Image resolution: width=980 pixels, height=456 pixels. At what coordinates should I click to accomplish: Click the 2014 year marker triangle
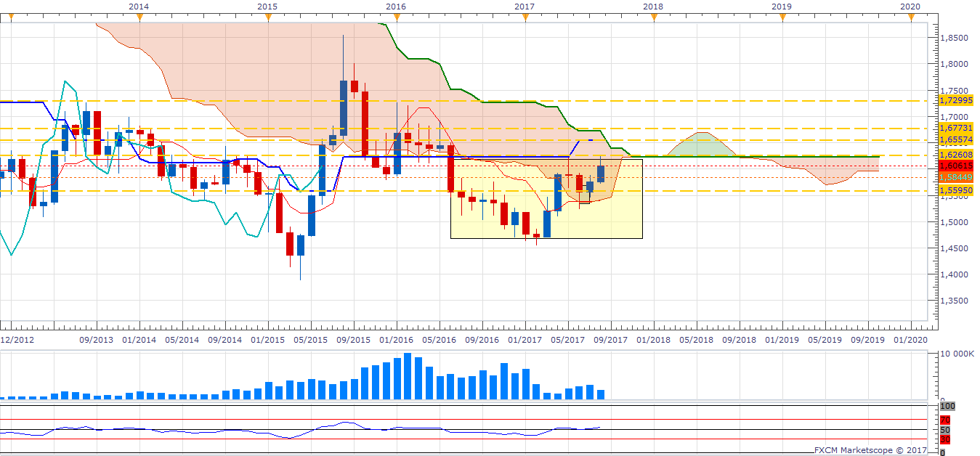[139, 18]
